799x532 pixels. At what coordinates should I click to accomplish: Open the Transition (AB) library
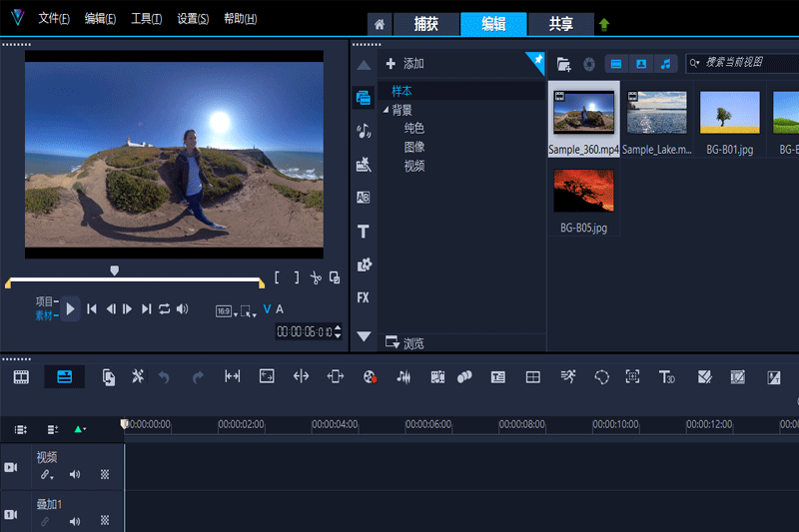point(364,198)
